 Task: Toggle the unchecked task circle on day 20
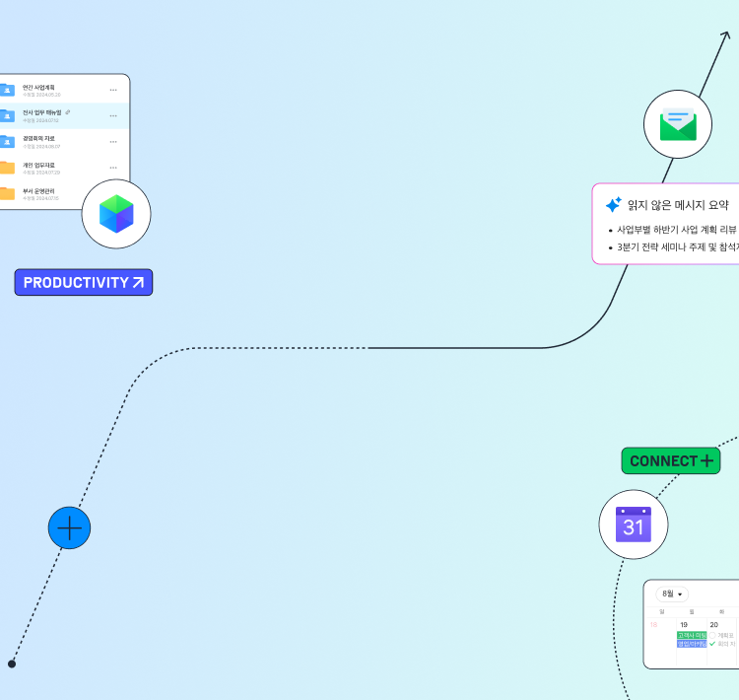712,635
